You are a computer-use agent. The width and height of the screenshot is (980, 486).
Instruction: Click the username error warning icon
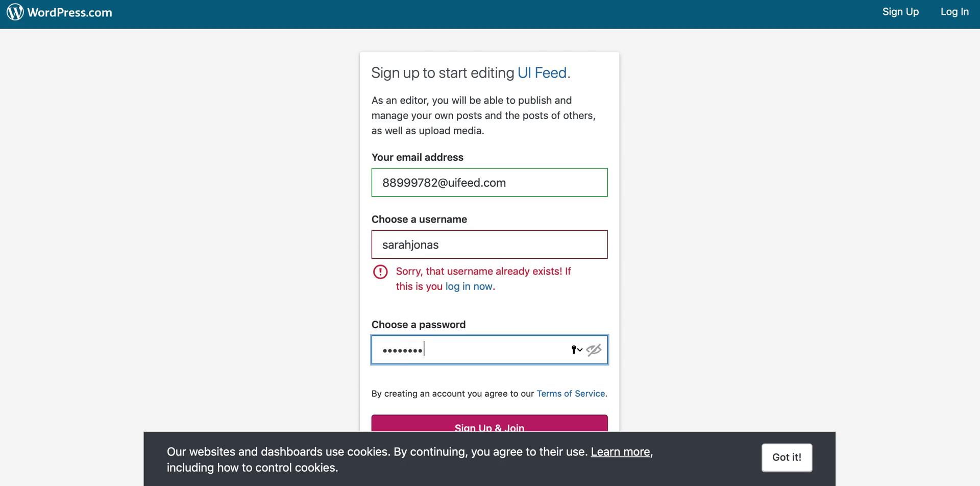380,272
